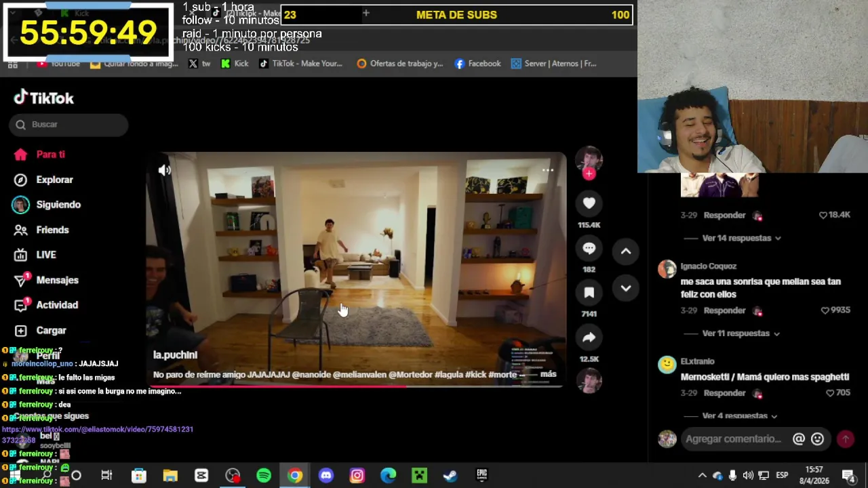Insert a mention using the @ icon
This screenshot has height=488, width=868.
tap(798, 439)
